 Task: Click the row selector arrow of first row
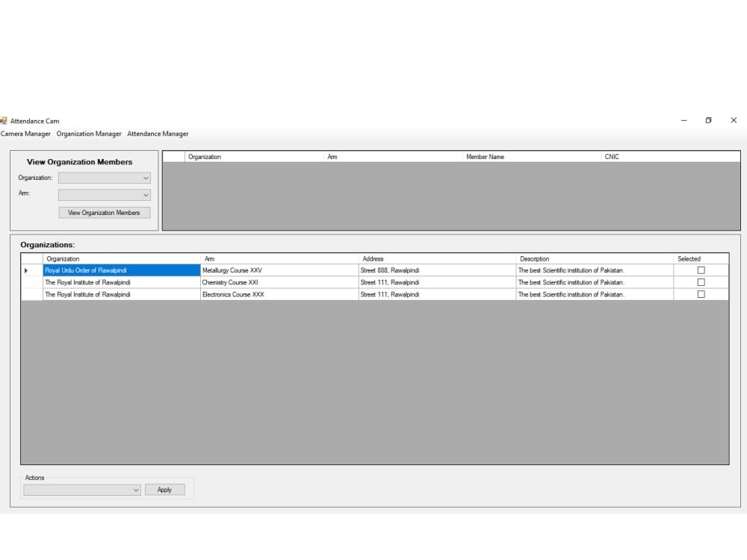[x=28, y=270]
